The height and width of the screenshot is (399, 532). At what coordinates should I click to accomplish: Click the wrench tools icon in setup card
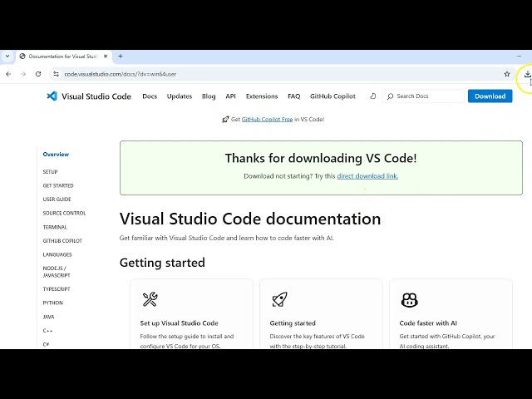pyautogui.click(x=150, y=299)
